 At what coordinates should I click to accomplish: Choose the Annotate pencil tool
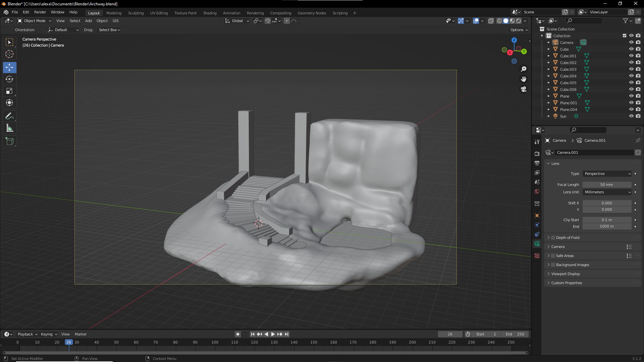tap(9, 116)
